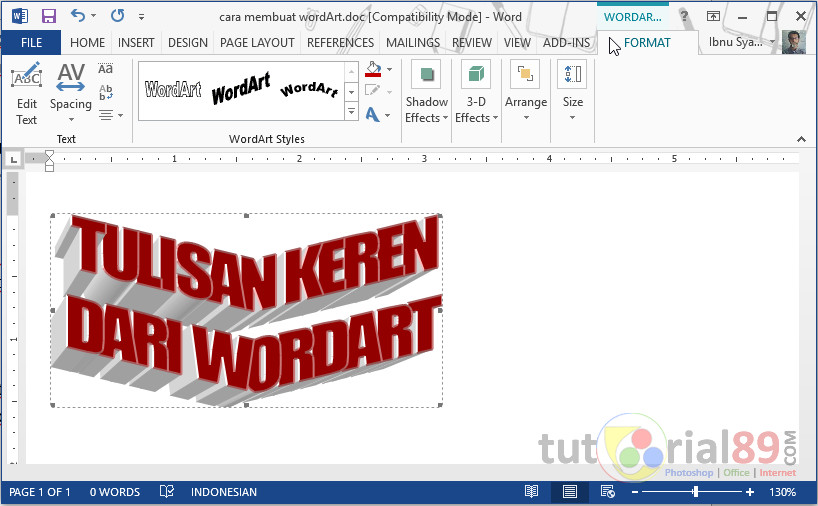Viewport: 818px width, 506px height.
Task: Open the Arrange menu
Action: (x=526, y=90)
